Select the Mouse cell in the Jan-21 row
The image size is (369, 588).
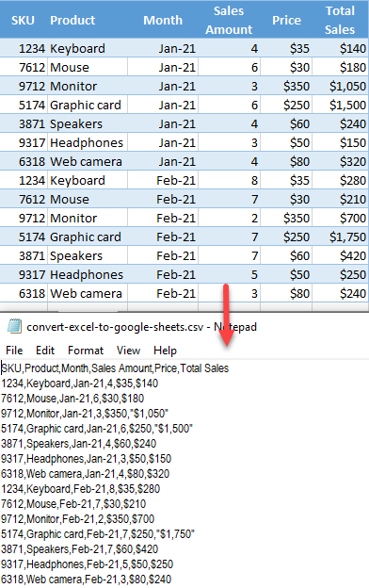coord(88,67)
